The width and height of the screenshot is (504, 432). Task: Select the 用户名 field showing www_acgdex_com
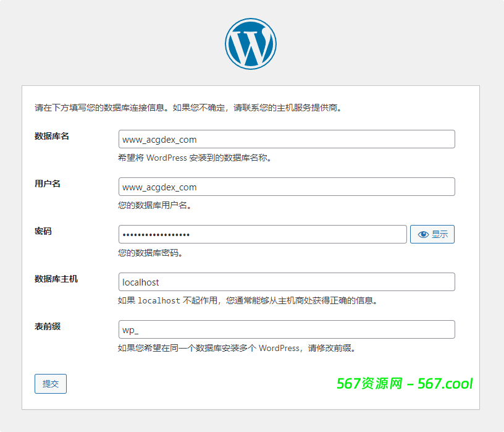(x=287, y=187)
